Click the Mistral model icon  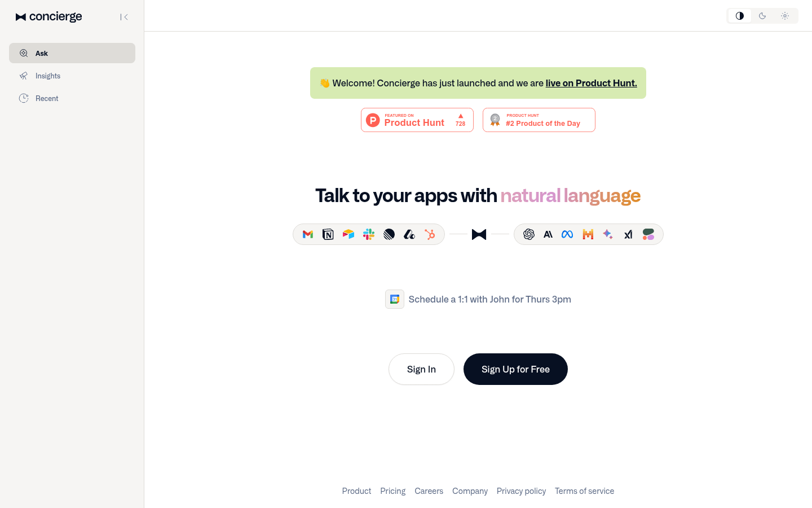click(x=588, y=234)
